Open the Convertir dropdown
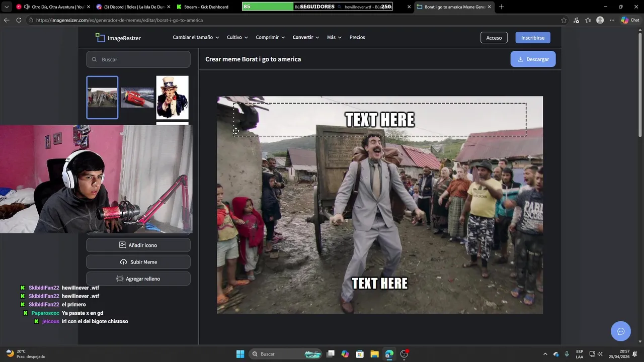 306,37
